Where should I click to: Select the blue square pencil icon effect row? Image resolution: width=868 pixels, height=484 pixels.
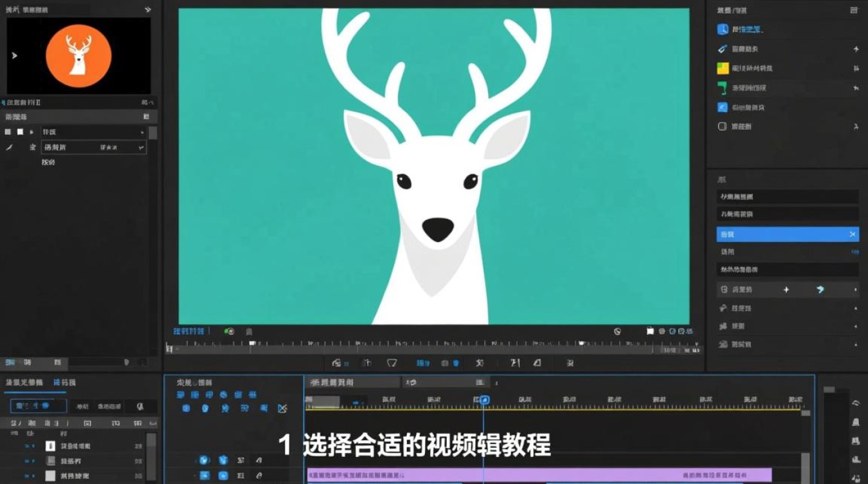pos(788,108)
